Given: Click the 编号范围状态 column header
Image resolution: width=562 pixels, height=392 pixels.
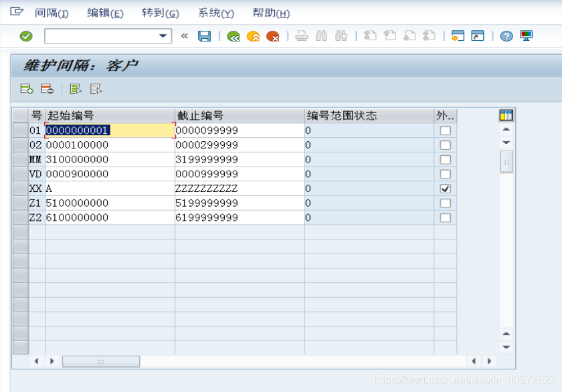Looking at the screenshot, I should pos(369,115).
